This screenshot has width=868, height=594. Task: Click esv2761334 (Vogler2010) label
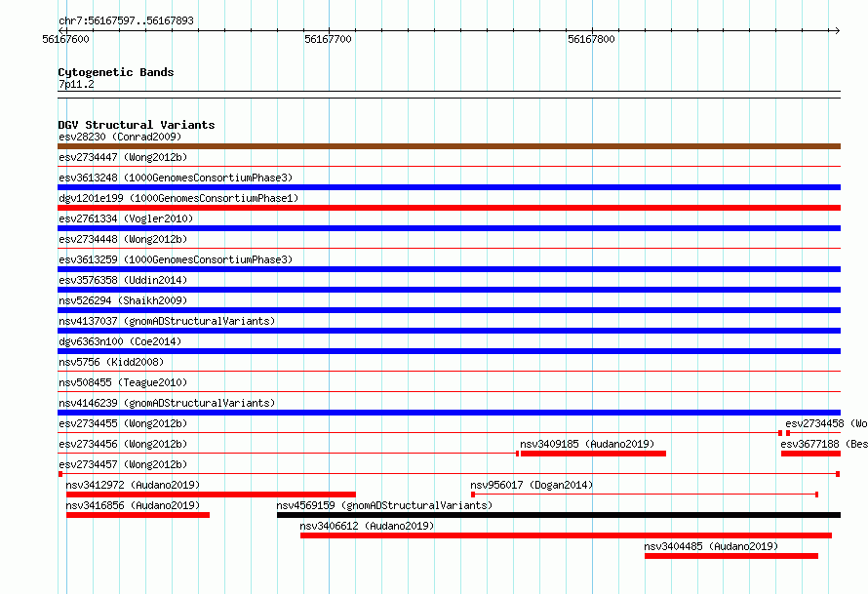coord(126,218)
